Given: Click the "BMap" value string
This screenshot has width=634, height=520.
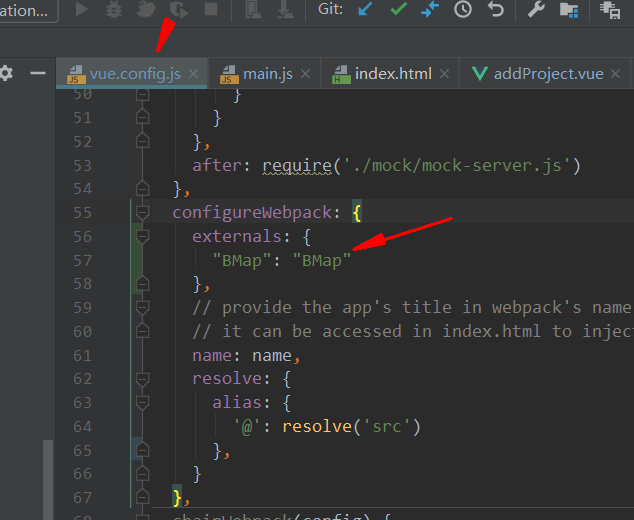Looking at the screenshot, I should click(322, 261).
